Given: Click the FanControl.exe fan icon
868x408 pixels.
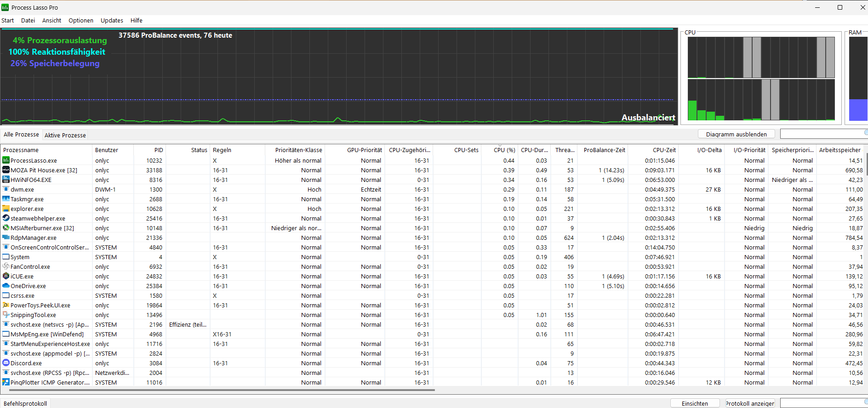Looking at the screenshot, I should coord(6,266).
